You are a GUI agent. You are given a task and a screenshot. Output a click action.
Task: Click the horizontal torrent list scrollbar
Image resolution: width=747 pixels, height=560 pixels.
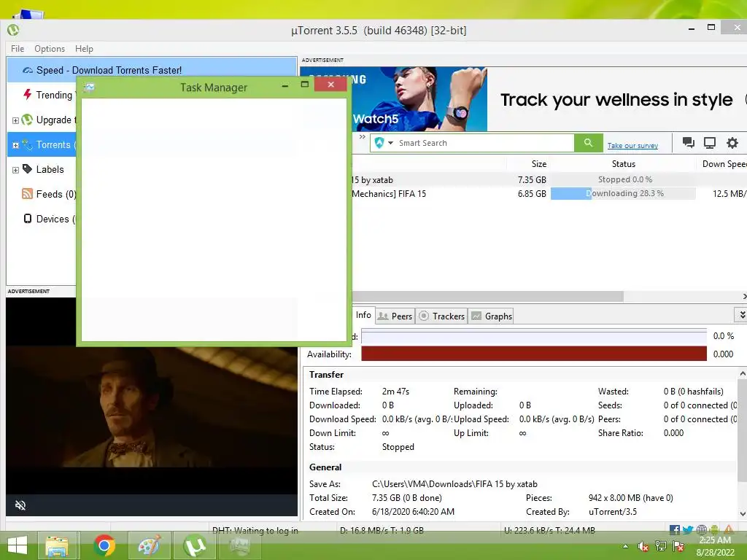487,296
